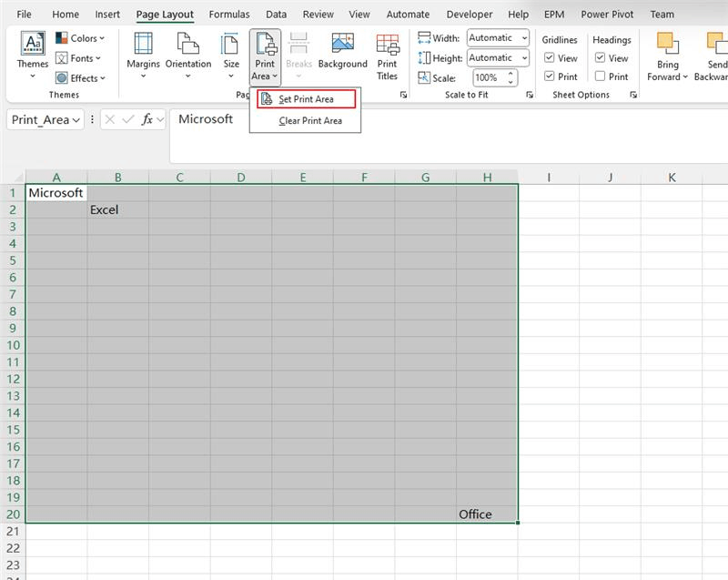Image resolution: width=728 pixels, height=580 pixels.
Task: Enable Headings Print checkbox
Action: pos(600,76)
